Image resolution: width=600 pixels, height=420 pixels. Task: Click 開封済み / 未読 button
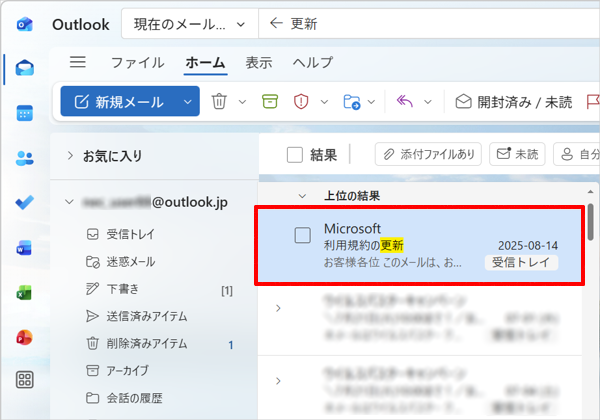click(x=514, y=102)
